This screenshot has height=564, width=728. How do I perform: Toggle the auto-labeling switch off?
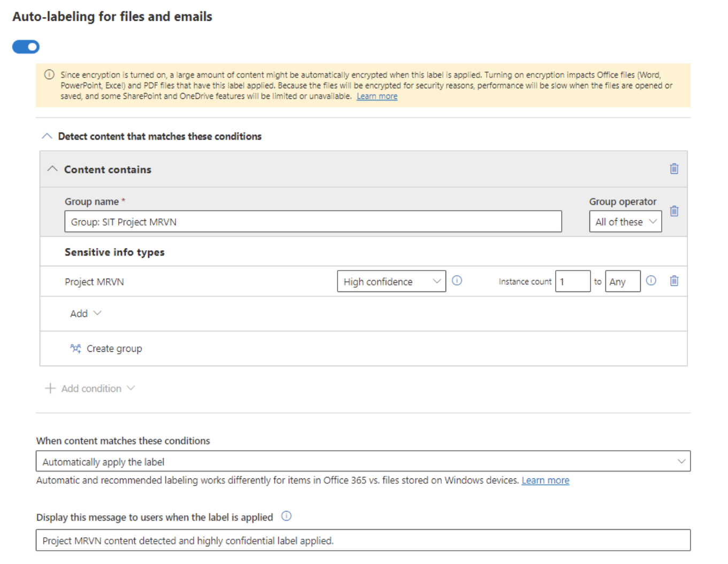coord(26,47)
